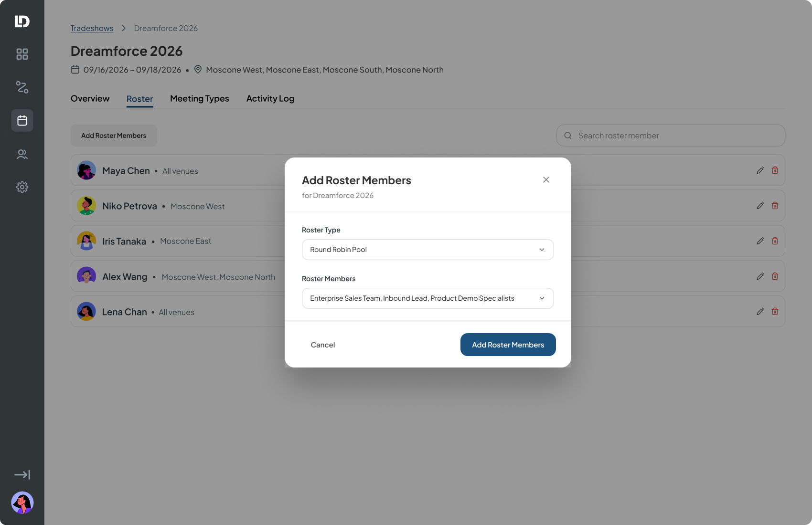This screenshot has width=812, height=525.
Task: Click the gray Add Roster Members button
Action: coord(114,136)
